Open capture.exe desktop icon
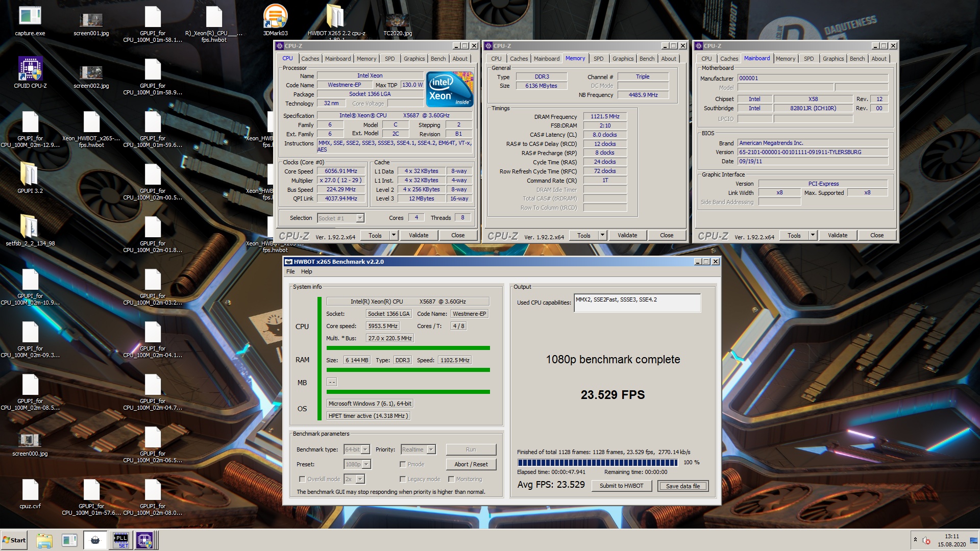 [x=30, y=21]
